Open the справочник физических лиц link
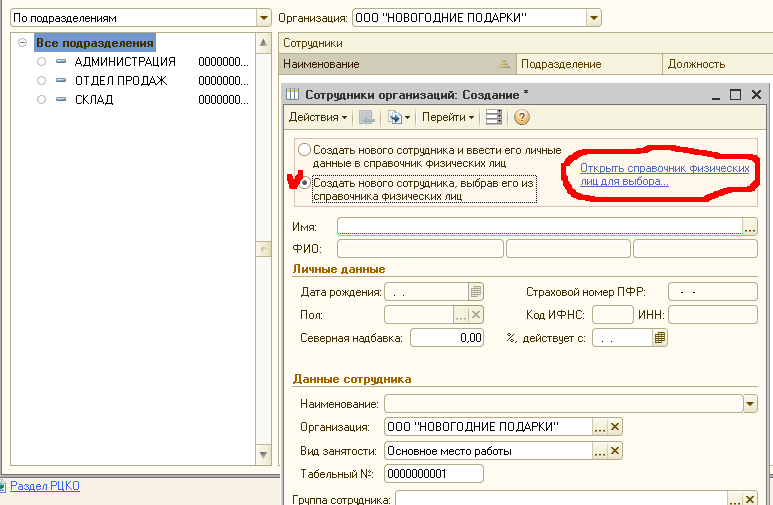The width and height of the screenshot is (773, 505). pyautogui.click(x=665, y=175)
